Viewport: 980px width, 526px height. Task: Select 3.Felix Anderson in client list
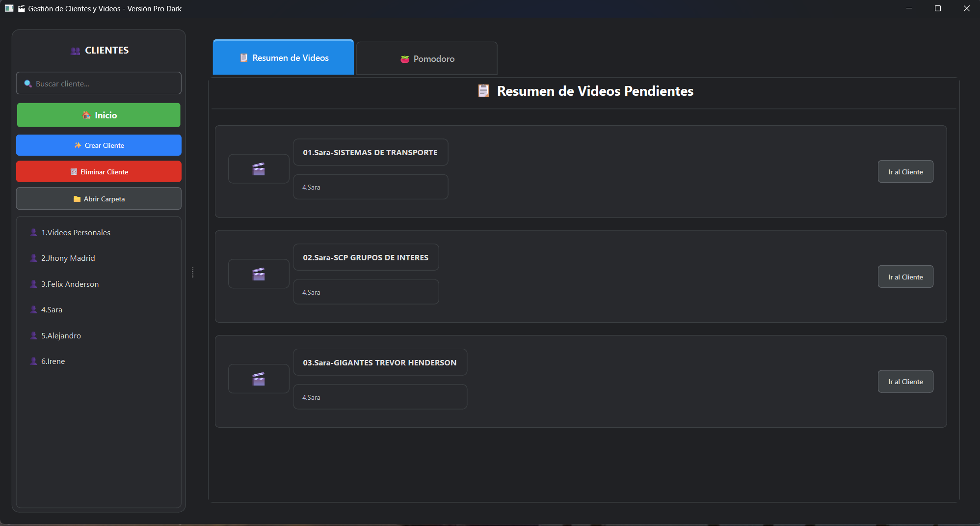click(x=70, y=284)
